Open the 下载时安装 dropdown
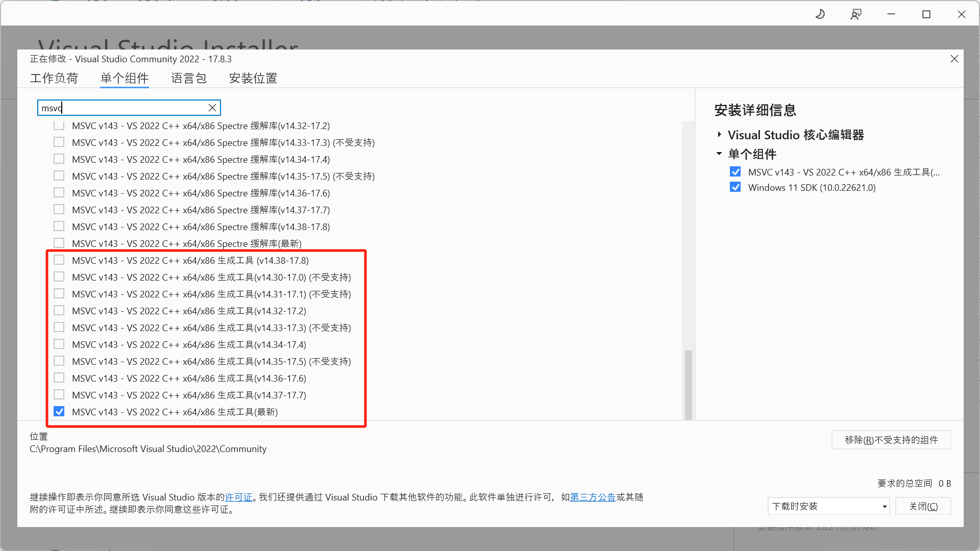This screenshot has width=980, height=551. 828,506
